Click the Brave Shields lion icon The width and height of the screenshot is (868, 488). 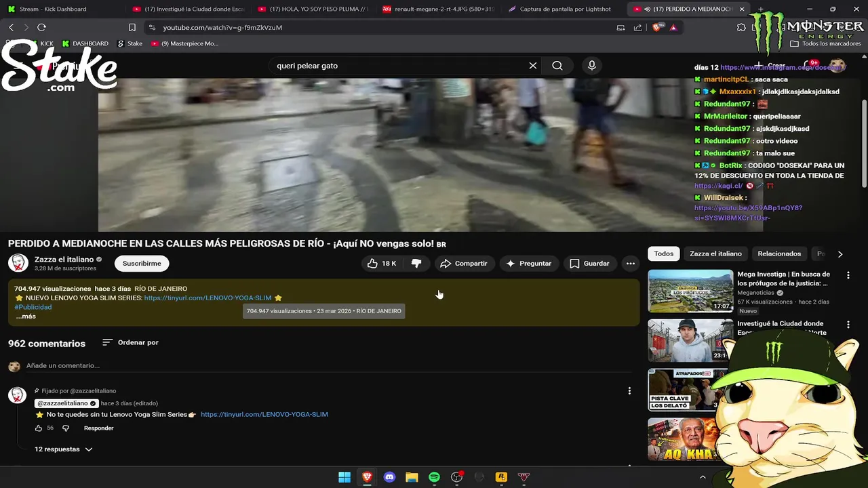click(x=656, y=27)
